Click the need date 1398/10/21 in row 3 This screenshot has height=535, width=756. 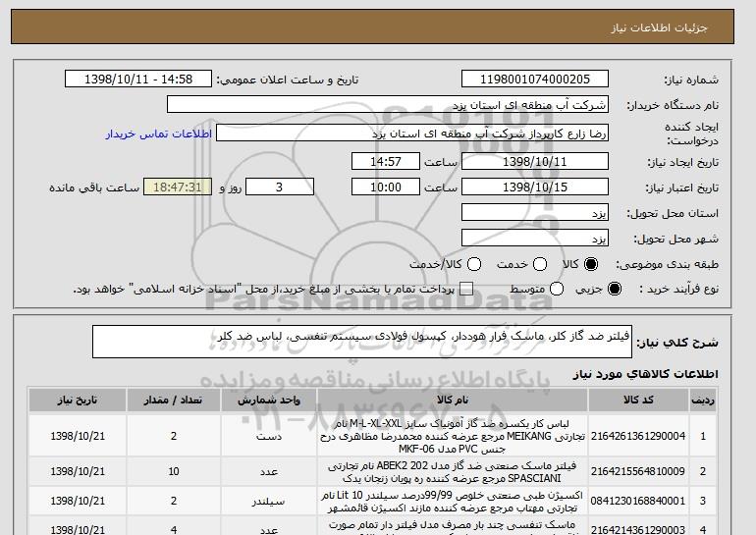pyautogui.click(x=78, y=502)
